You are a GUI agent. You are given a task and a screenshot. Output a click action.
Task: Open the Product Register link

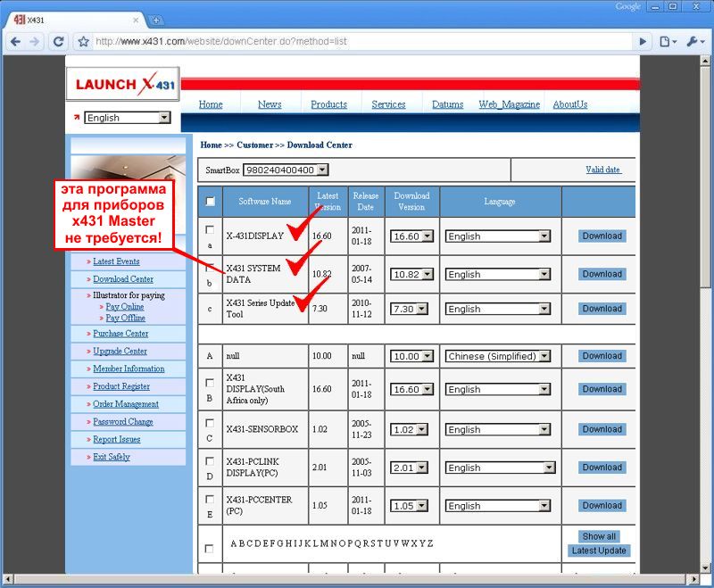tap(121, 386)
